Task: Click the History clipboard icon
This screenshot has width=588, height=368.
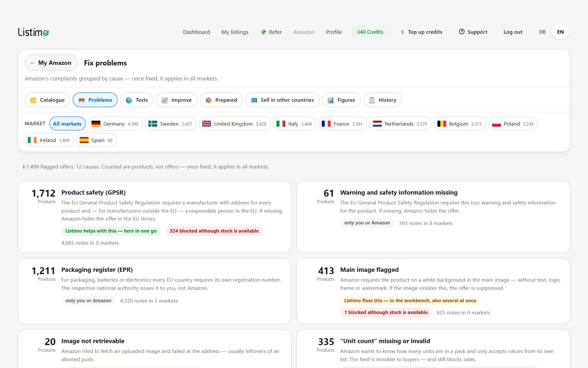Action: point(372,100)
